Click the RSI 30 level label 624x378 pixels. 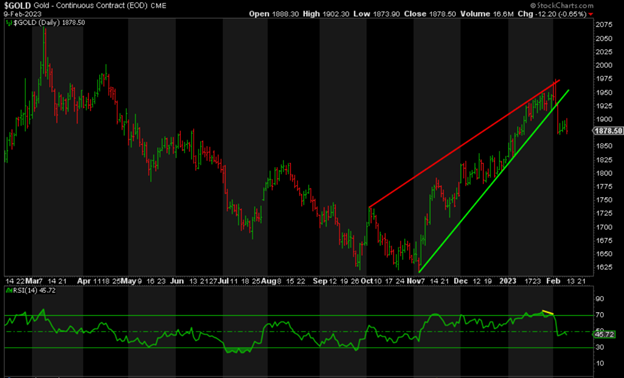click(600, 347)
